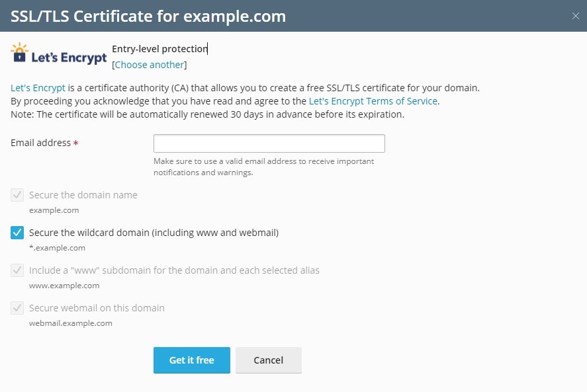Screen dimensions: 587x392
Task: Click the *.example.com wildcard text
Action: point(56,247)
